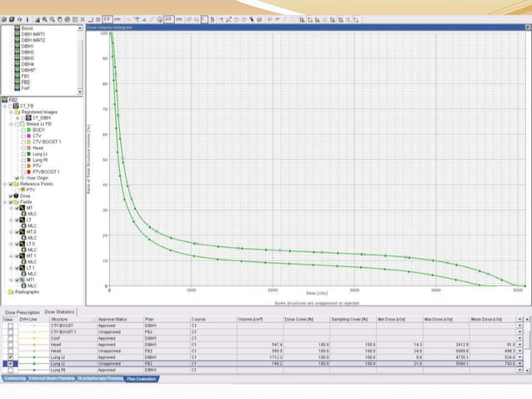Collapse the Fields node in the tree
Screen dimensions: 532x399
[x=5, y=202]
